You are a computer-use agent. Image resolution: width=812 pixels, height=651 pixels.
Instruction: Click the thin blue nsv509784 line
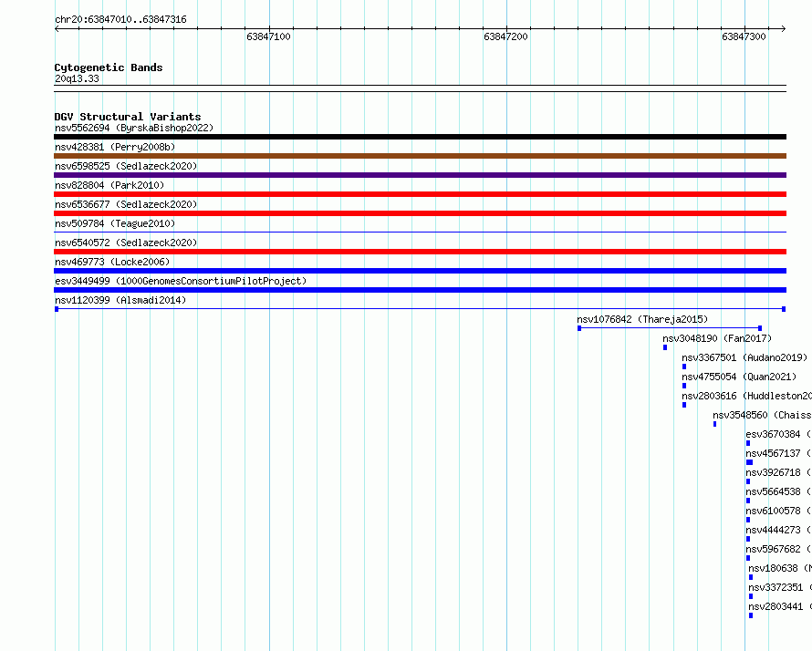pyautogui.click(x=420, y=232)
